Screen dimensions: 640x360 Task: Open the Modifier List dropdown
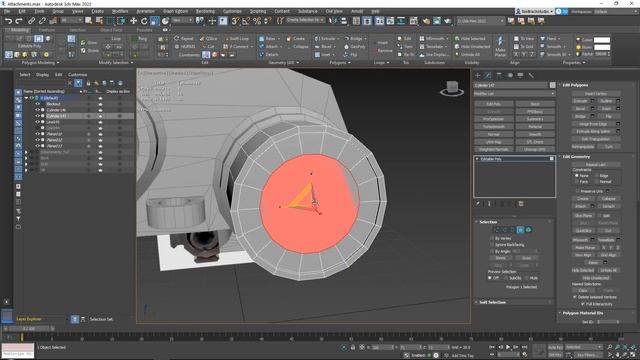[x=515, y=93]
